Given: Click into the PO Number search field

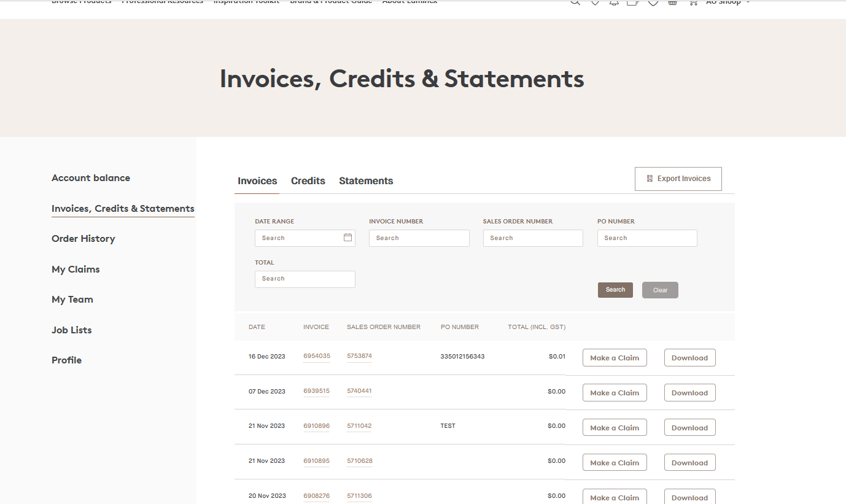Looking at the screenshot, I should (646, 238).
